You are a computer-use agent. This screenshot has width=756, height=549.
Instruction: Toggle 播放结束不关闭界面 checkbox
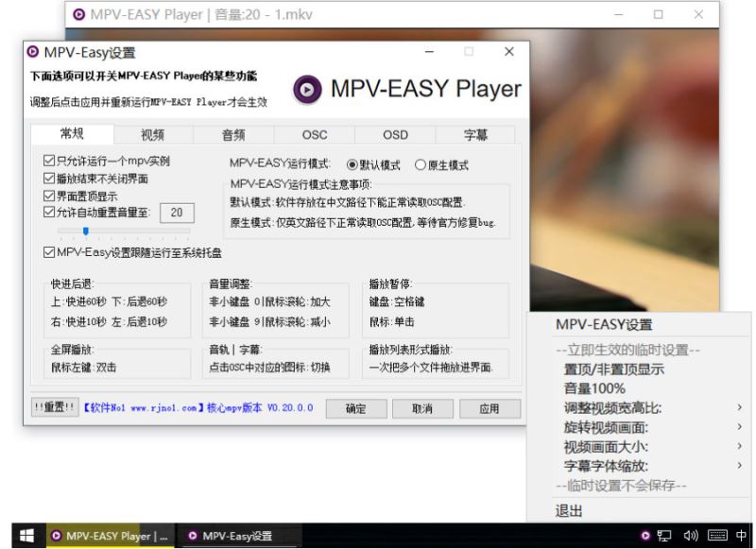click(x=49, y=179)
